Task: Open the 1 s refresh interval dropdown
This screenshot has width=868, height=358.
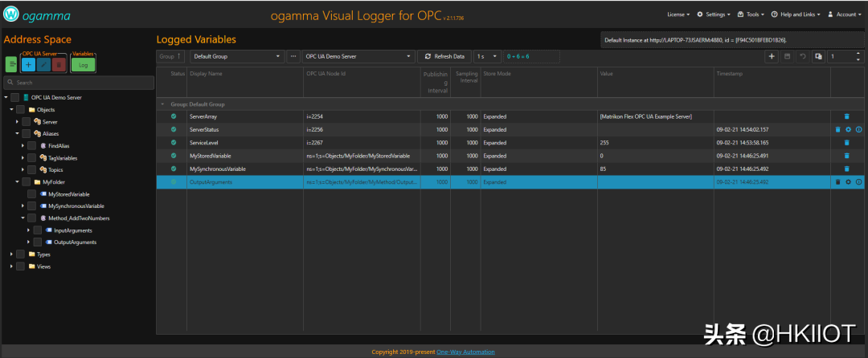Action: point(487,56)
